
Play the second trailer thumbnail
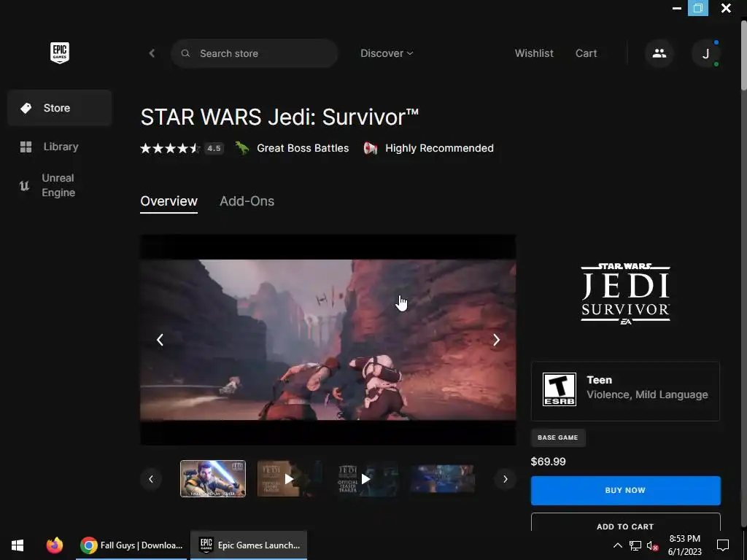coord(289,478)
